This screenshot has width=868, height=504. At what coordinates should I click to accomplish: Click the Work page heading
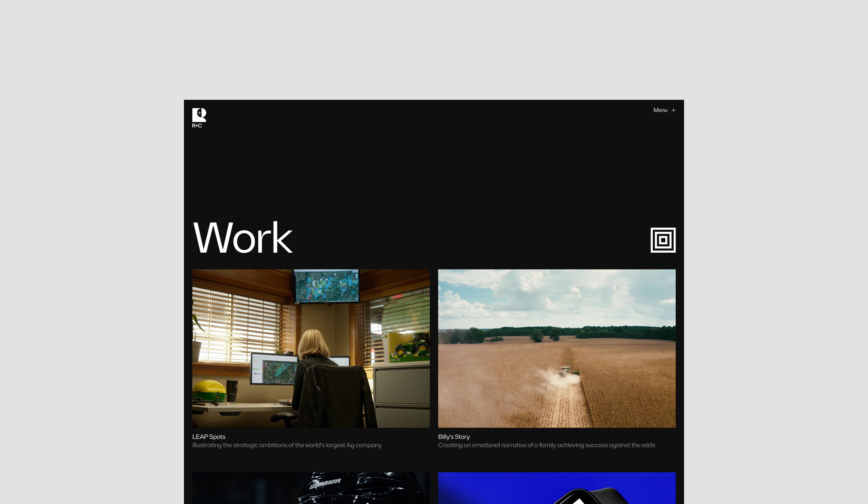243,238
